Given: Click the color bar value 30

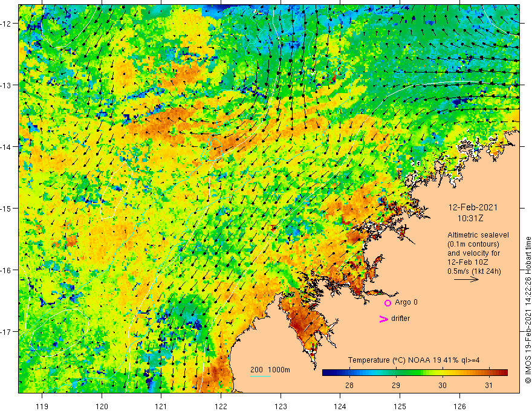Looking at the screenshot, I should point(442,385).
